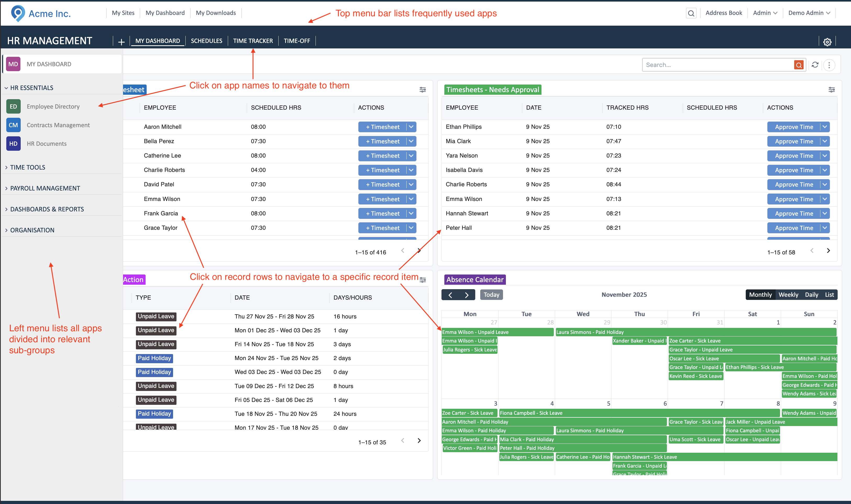Screen dimensions: 851x504
Task: Open Timesheets Needs Approval filter settings icon
Action: click(831, 90)
